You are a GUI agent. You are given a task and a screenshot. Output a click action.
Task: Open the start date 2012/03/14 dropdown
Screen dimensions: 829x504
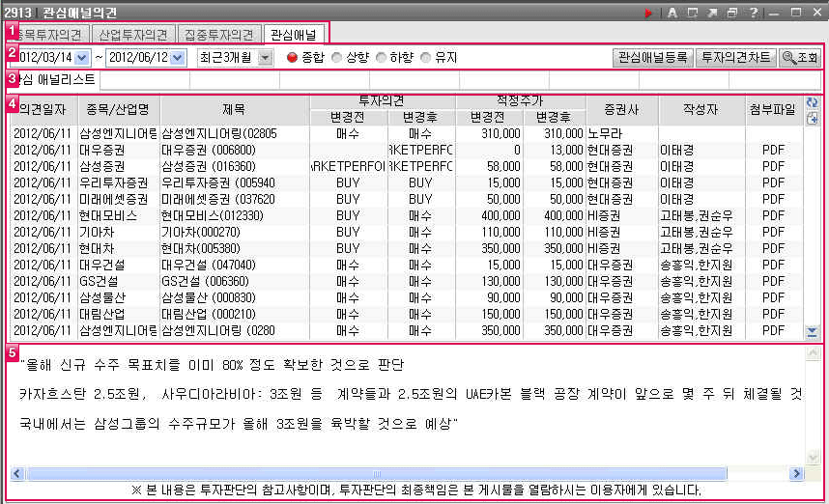[82, 58]
